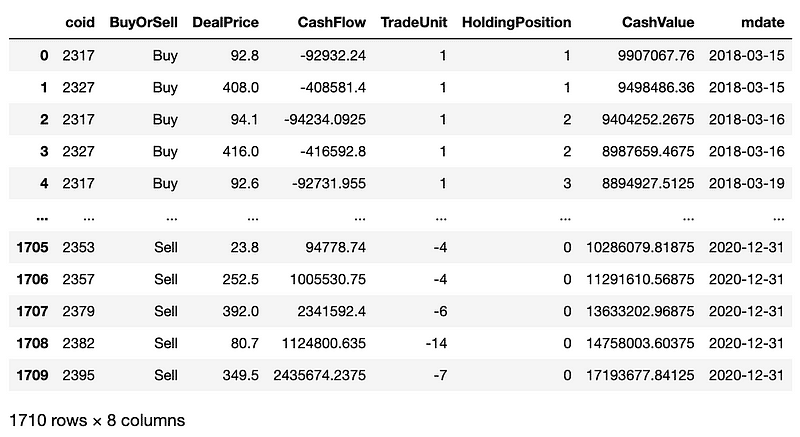
Task: Click the date 2018-03-19
Action: tap(746, 184)
